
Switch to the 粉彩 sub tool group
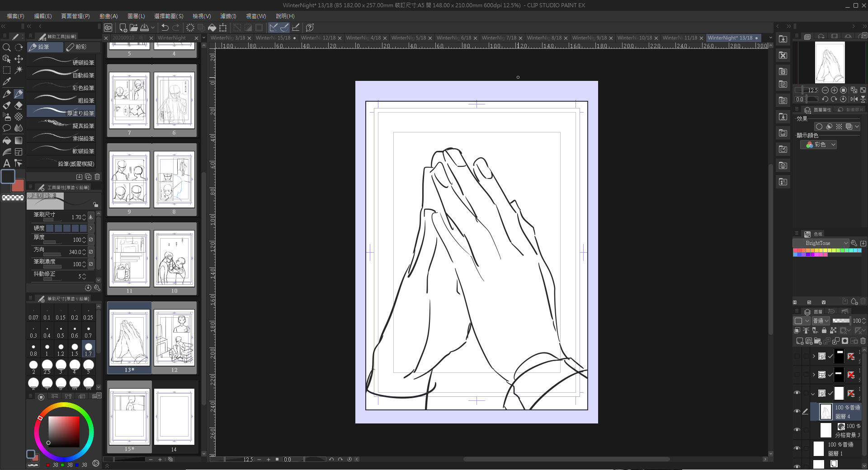click(77, 47)
